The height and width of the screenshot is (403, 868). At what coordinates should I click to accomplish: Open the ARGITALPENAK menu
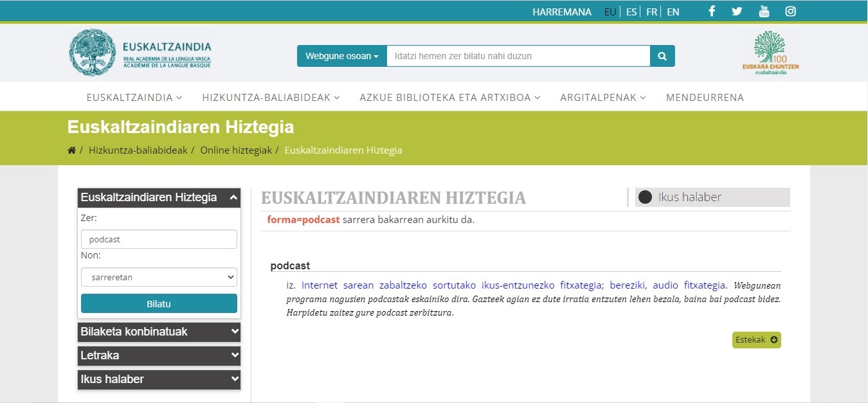point(603,98)
